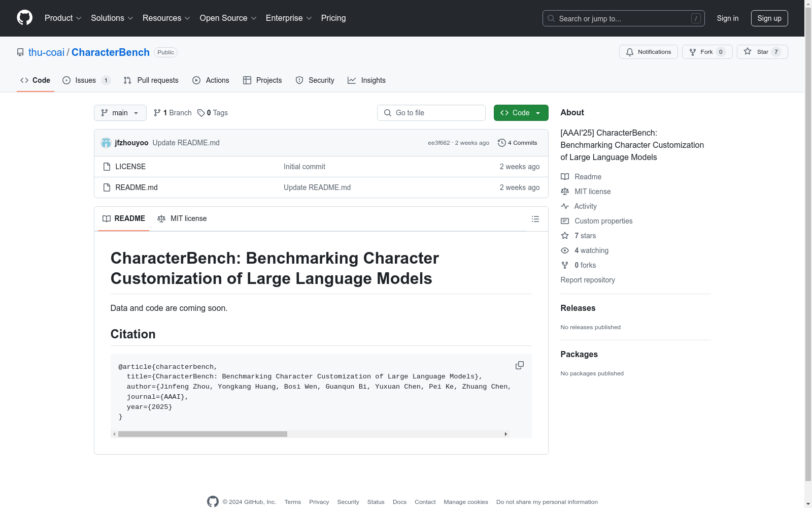
Task: Click the footer Docs link
Action: point(399,502)
